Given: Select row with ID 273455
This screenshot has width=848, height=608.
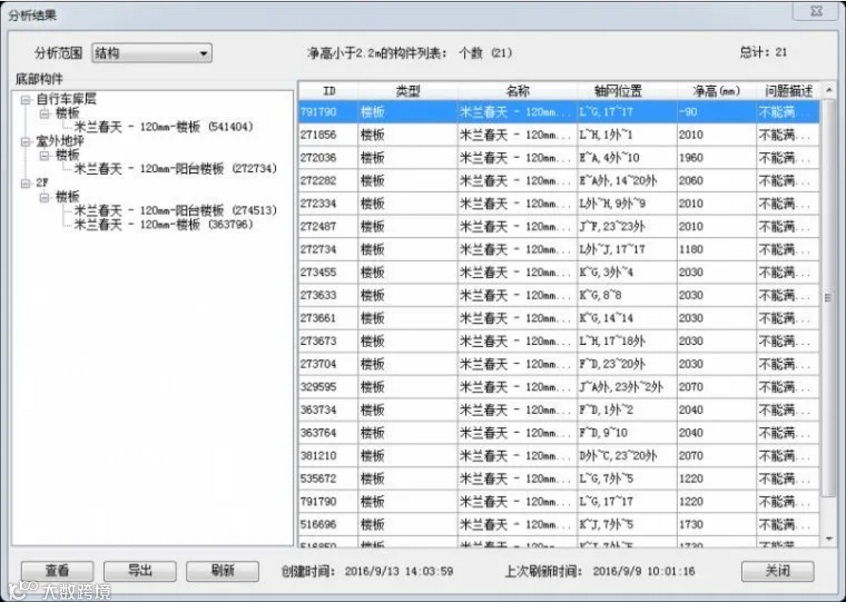Looking at the screenshot, I should click(559, 272).
